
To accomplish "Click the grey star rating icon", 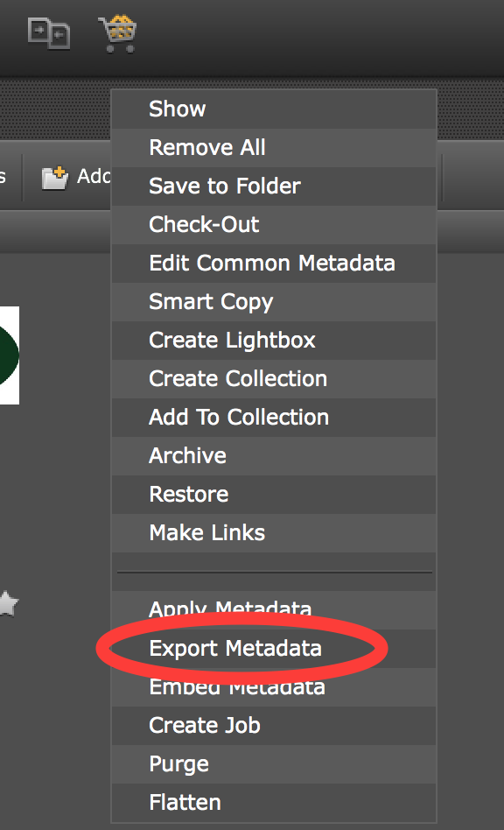I will (8, 604).
